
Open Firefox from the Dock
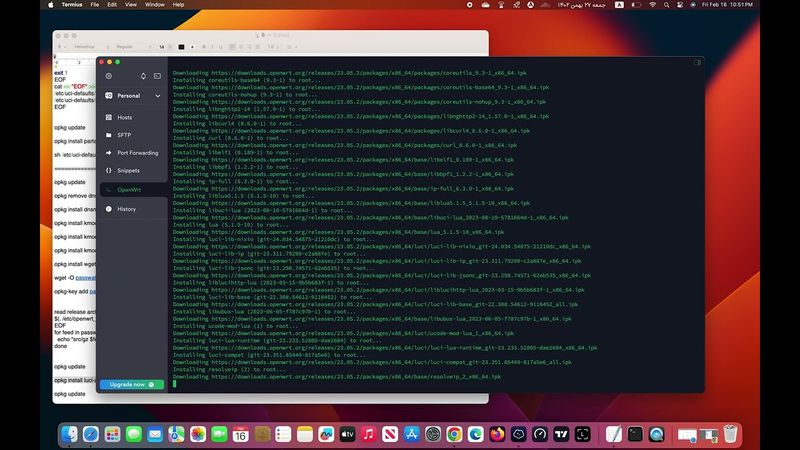497,434
